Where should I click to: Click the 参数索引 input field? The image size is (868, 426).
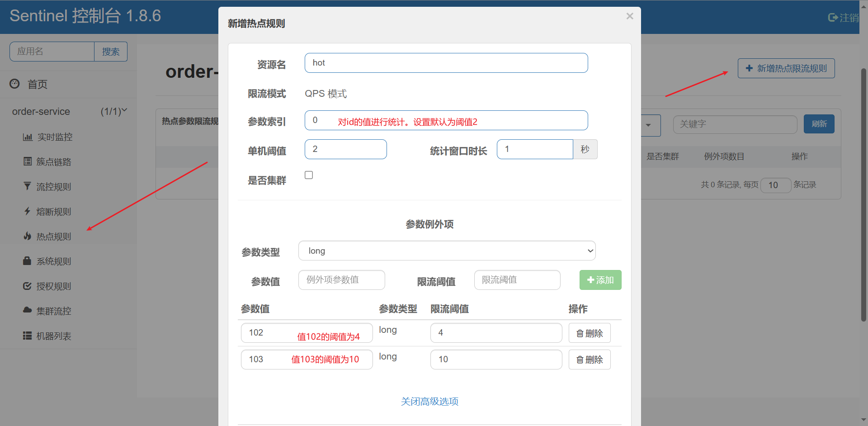[446, 120]
